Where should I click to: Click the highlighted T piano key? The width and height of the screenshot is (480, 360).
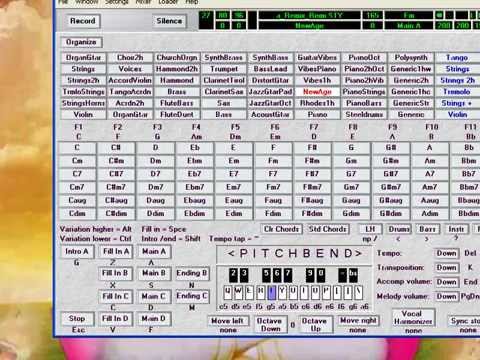(x=272, y=292)
